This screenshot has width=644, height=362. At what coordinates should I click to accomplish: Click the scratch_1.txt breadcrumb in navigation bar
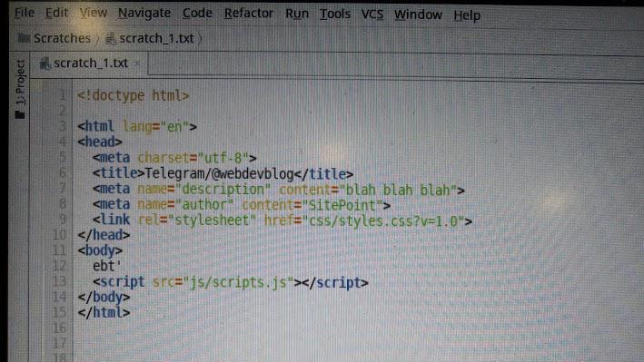pos(156,39)
